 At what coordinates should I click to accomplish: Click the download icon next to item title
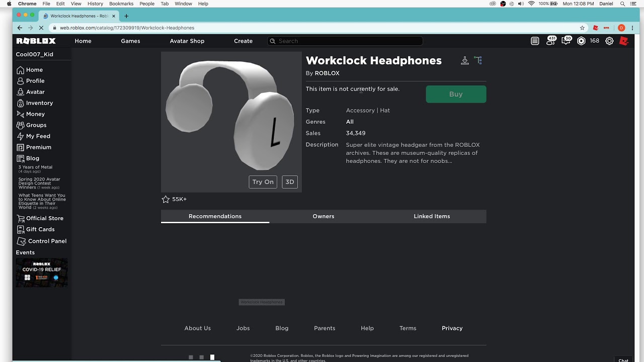pyautogui.click(x=465, y=61)
